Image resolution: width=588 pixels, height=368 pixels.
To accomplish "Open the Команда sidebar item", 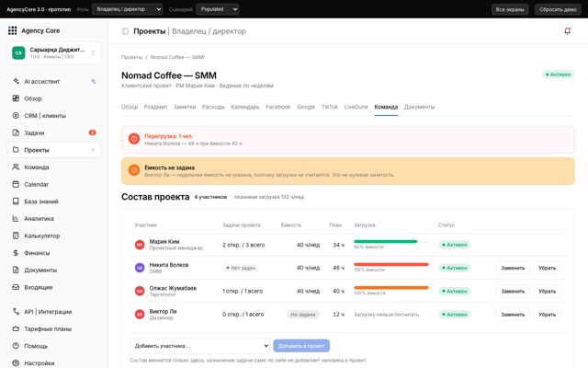I will [54, 167].
